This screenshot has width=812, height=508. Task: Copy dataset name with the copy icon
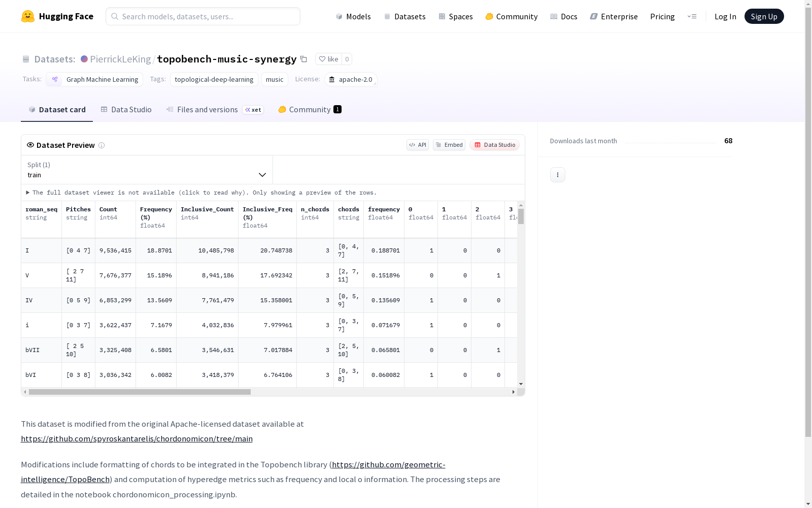pos(303,59)
